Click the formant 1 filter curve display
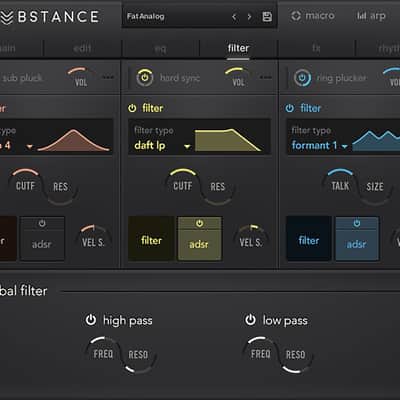The height and width of the screenshot is (400, 400). pos(376,140)
